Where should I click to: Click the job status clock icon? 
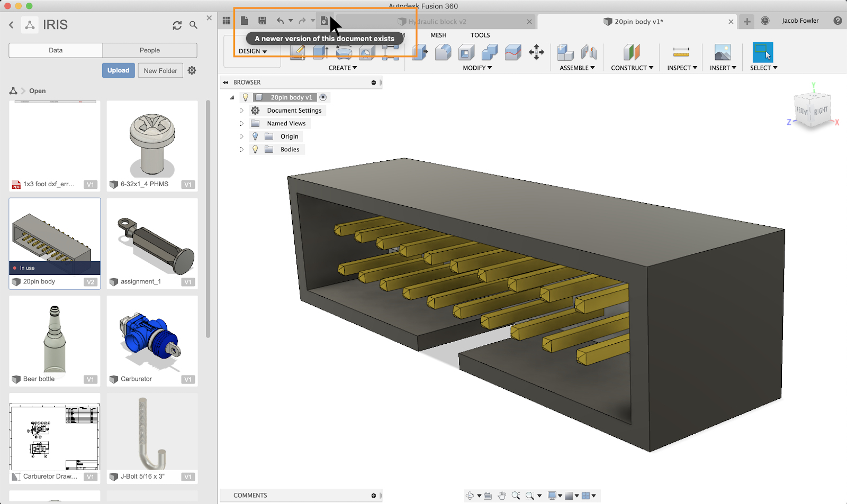[x=765, y=21]
